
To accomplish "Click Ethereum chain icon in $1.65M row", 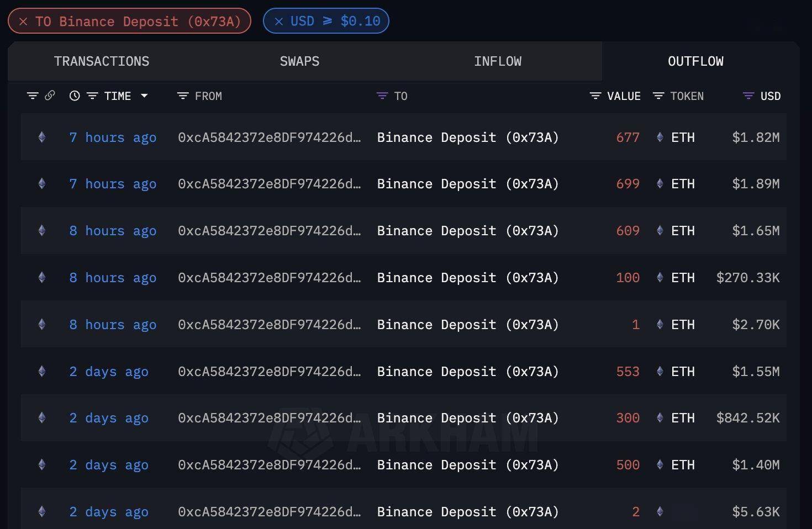I will coord(41,230).
